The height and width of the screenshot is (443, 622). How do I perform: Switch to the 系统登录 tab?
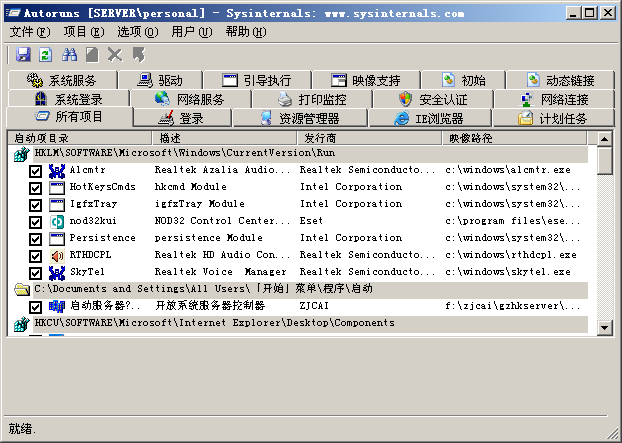[68, 99]
